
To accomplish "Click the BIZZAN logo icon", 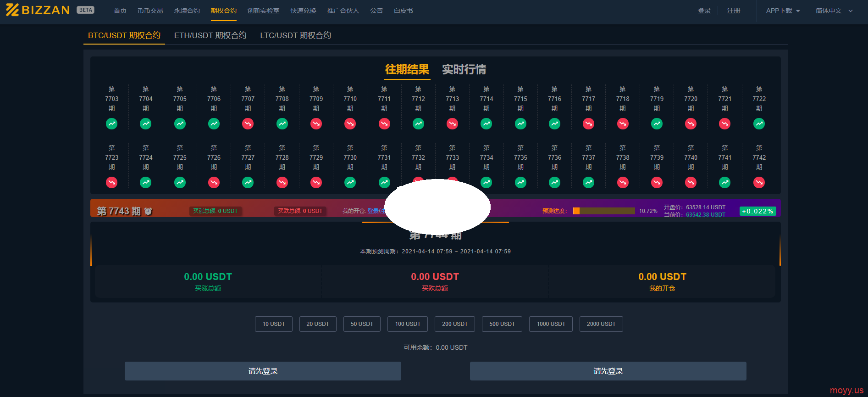I will (12, 10).
